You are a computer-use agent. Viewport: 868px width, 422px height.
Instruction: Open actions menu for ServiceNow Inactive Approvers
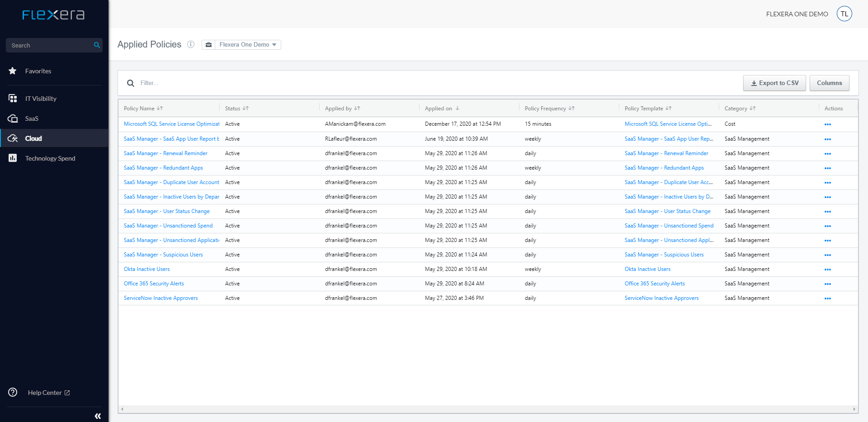coord(827,299)
